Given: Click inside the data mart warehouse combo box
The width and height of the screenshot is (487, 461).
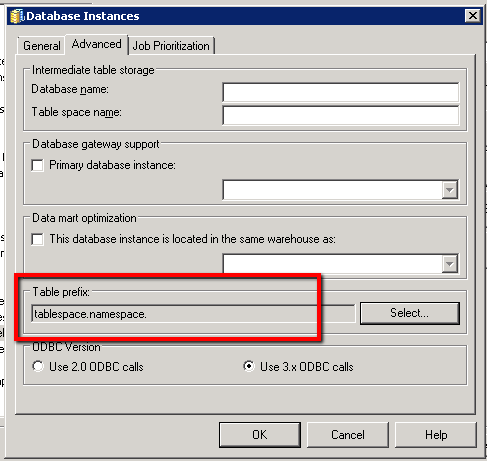Looking at the screenshot, I should 332,264.
